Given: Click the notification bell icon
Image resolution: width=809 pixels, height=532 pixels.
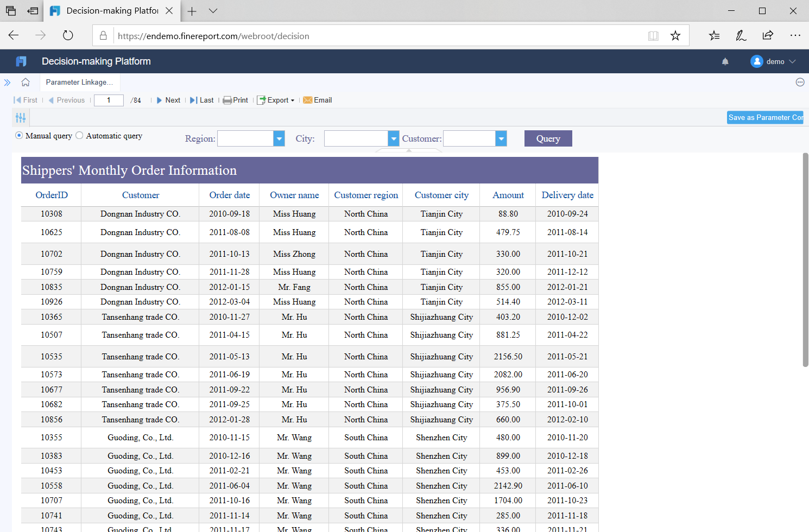Looking at the screenshot, I should [725, 61].
